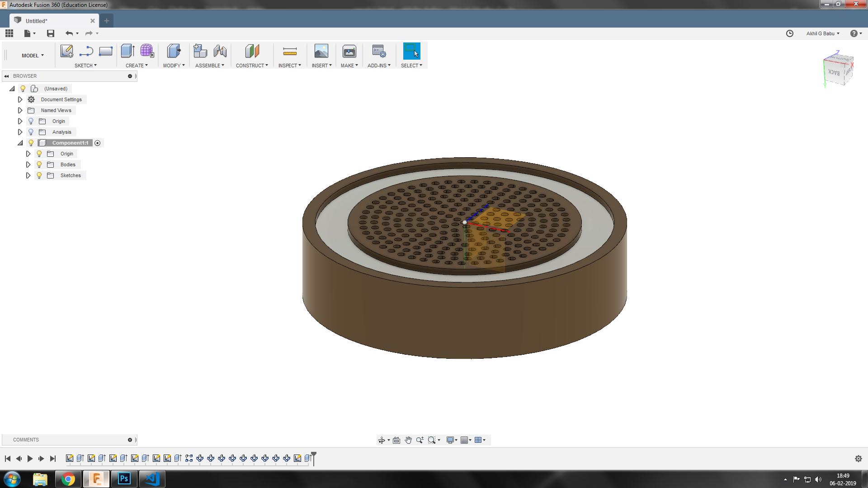Toggle Sketches folder lightbulb visibility
The width and height of the screenshot is (868, 488).
[39, 175]
